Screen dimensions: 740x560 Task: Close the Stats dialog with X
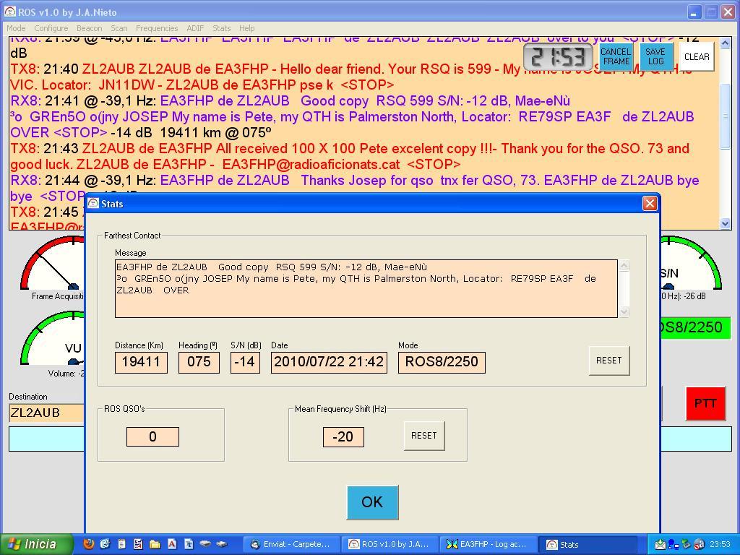coord(649,204)
